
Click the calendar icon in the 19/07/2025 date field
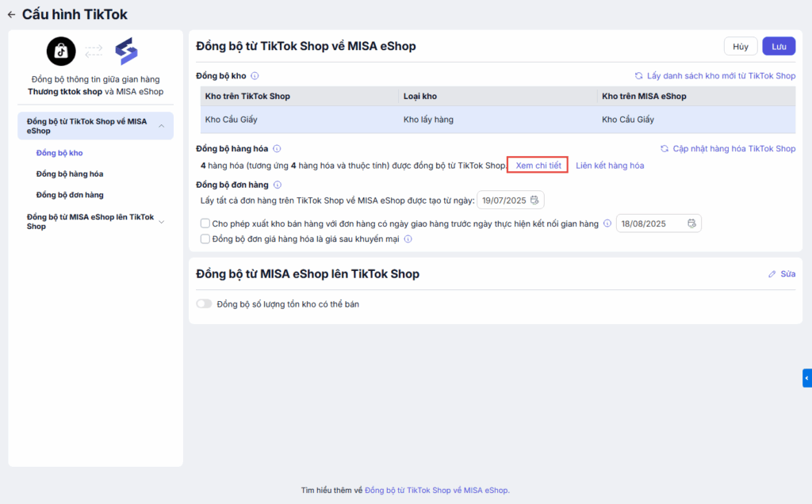click(x=534, y=200)
